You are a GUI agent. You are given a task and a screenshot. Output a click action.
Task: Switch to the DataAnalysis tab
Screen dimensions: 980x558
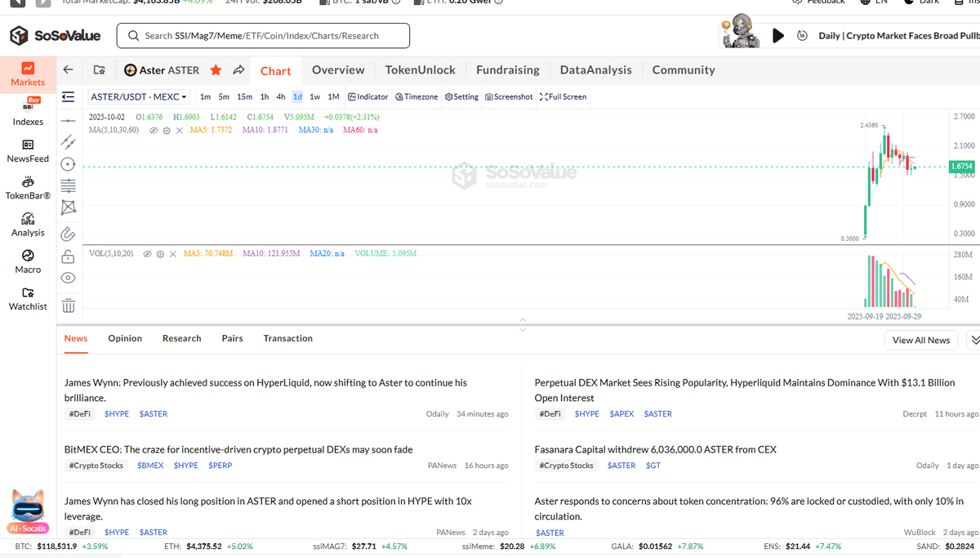(x=595, y=70)
